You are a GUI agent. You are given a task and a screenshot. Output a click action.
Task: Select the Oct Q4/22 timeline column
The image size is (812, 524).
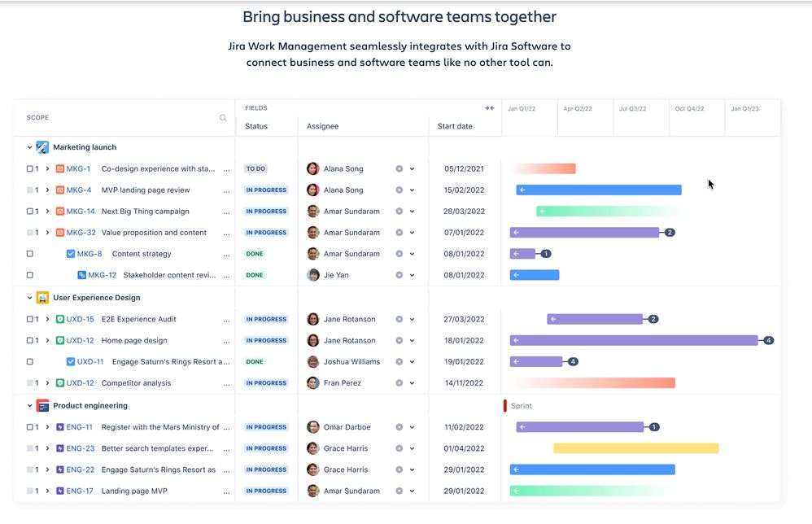[x=689, y=108]
